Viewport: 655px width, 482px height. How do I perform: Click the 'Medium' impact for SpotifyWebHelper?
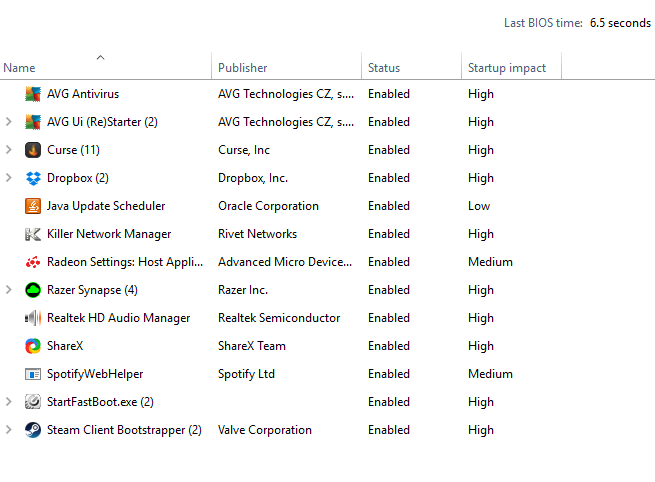pyautogui.click(x=490, y=374)
